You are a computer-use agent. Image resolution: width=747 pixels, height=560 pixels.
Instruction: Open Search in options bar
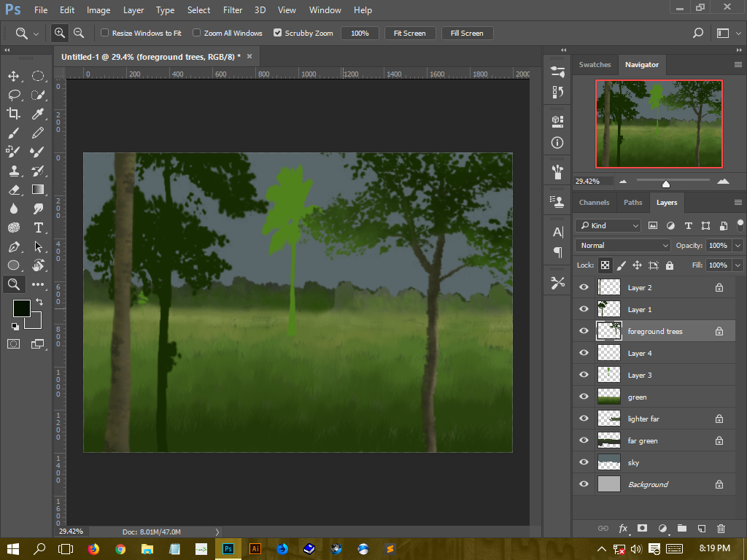[698, 33]
